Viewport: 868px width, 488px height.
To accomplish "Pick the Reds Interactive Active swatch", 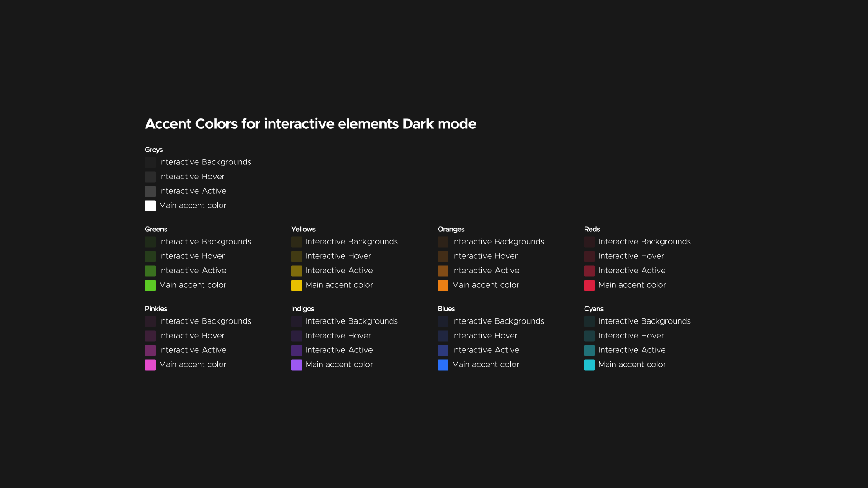I will [589, 271].
